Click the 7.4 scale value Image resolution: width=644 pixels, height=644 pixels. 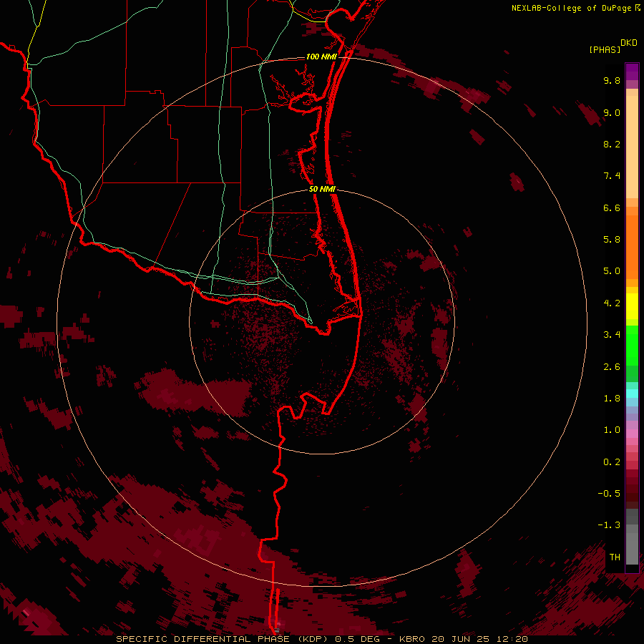612,176
